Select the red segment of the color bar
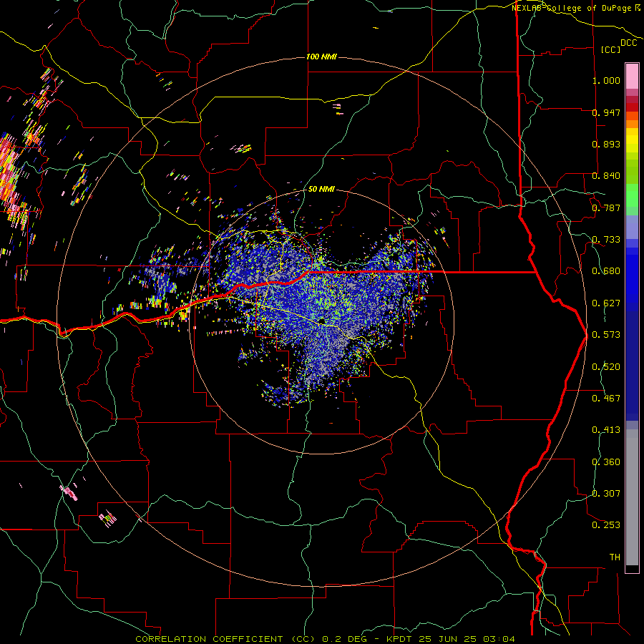This screenshot has width=644, height=644. point(632,107)
